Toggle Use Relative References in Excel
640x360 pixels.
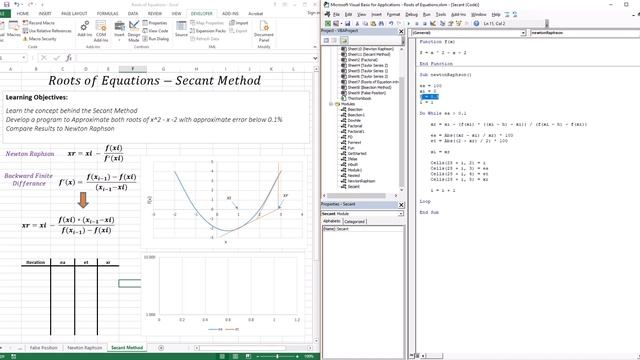click(x=47, y=31)
